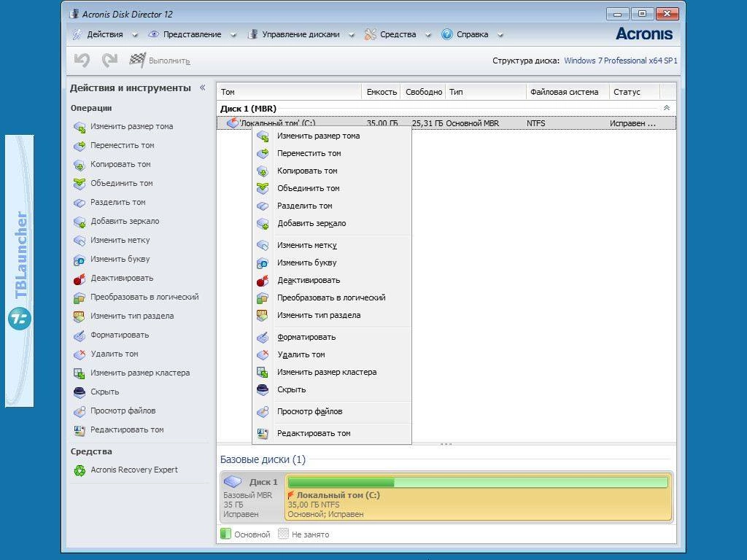Click the Выполнить button label
The height and width of the screenshot is (560, 747).
coord(169,61)
